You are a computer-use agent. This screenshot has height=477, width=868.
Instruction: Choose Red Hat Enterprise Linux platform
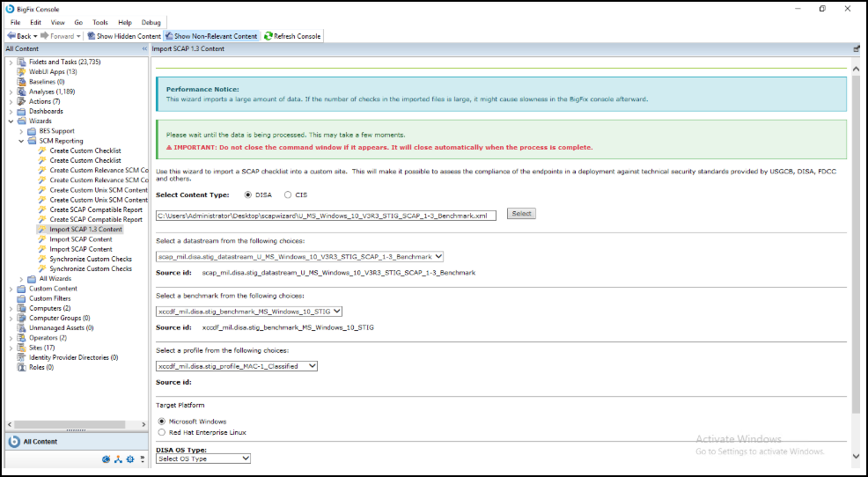pyautogui.click(x=162, y=432)
